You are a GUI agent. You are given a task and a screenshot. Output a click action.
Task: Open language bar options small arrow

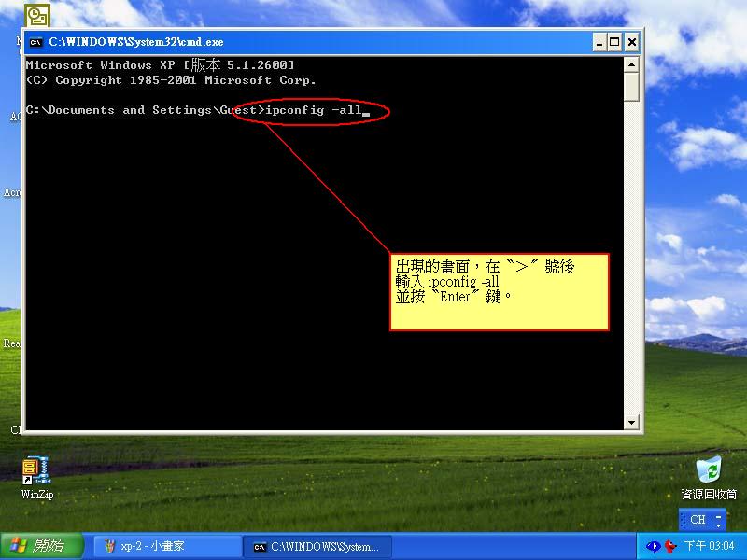click(719, 525)
